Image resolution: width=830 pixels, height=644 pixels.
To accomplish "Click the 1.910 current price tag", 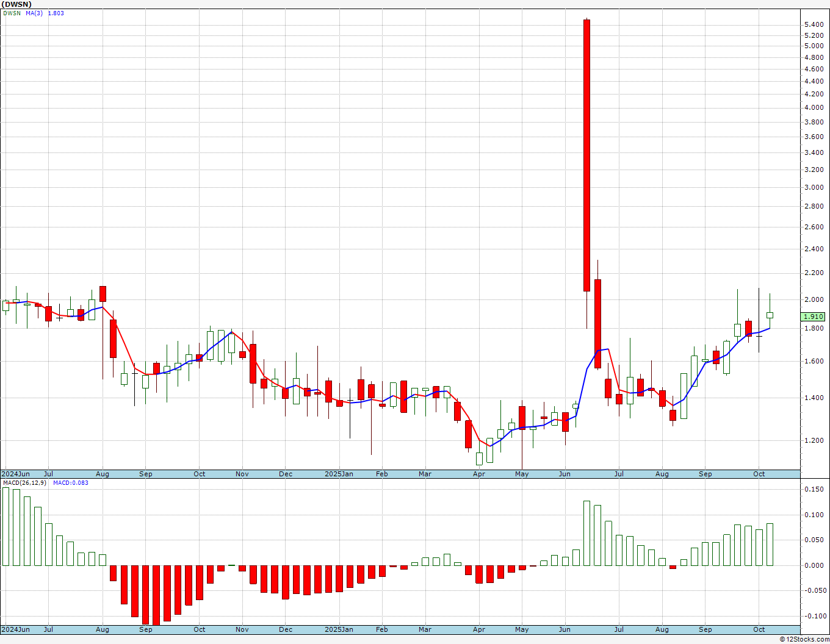I will click(x=813, y=317).
